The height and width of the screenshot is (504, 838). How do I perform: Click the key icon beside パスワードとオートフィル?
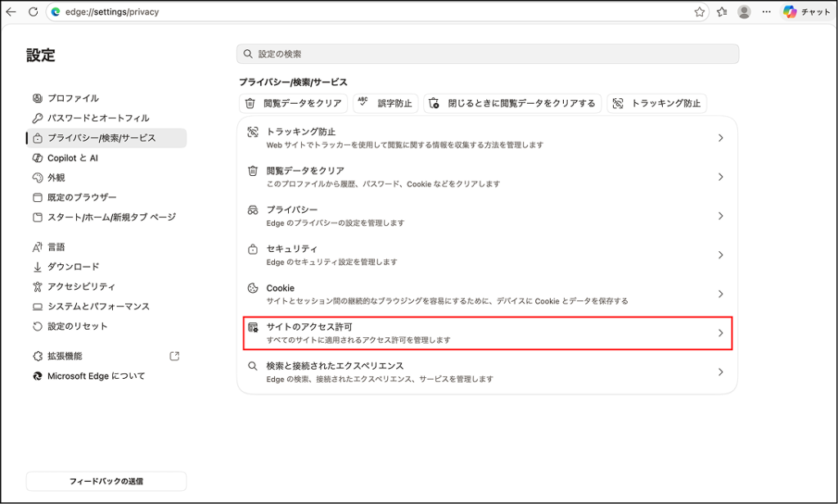(x=38, y=118)
